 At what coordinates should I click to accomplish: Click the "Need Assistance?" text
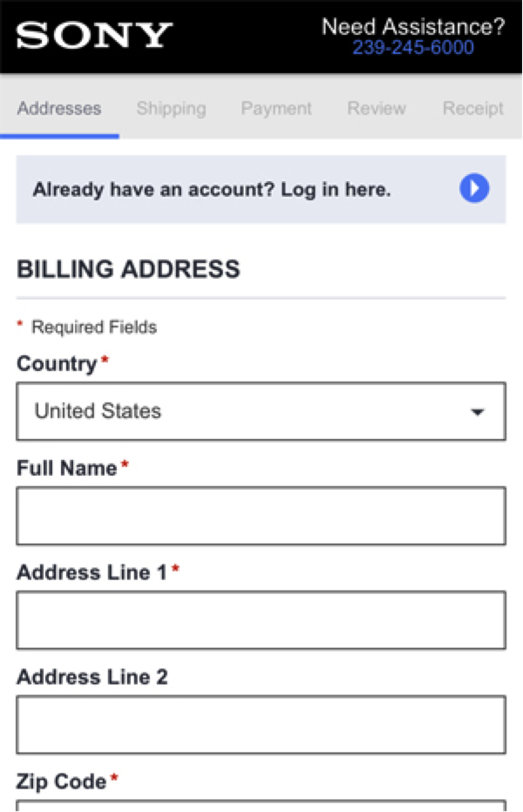(x=413, y=26)
